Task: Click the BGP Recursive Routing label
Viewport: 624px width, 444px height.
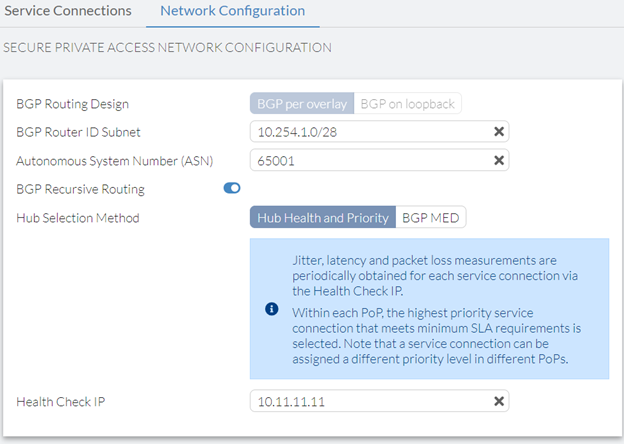Action: [x=80, y=188]
